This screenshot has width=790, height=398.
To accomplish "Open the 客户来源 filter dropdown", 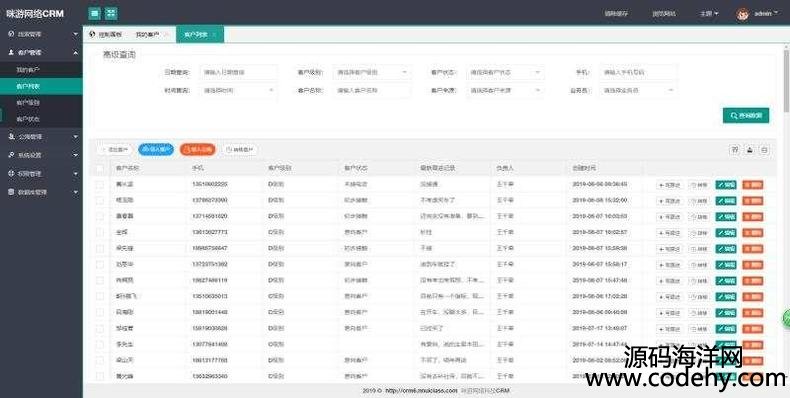I will [x=505, y=91].
